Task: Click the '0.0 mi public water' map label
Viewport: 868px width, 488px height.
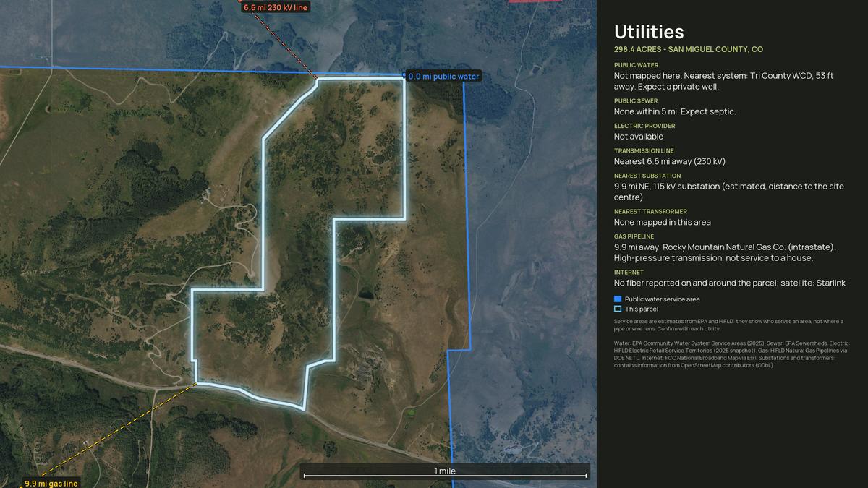Action: (443, 77)
